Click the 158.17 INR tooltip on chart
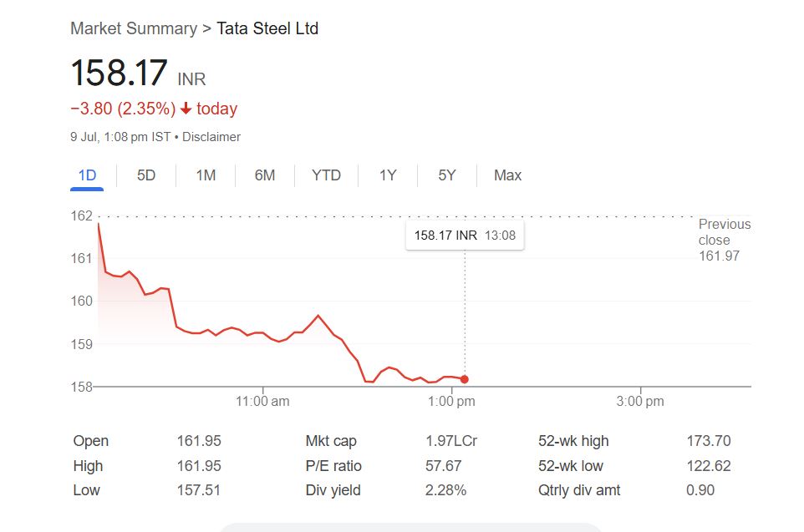This screenshot has height=532, width=804. point(465,236)
